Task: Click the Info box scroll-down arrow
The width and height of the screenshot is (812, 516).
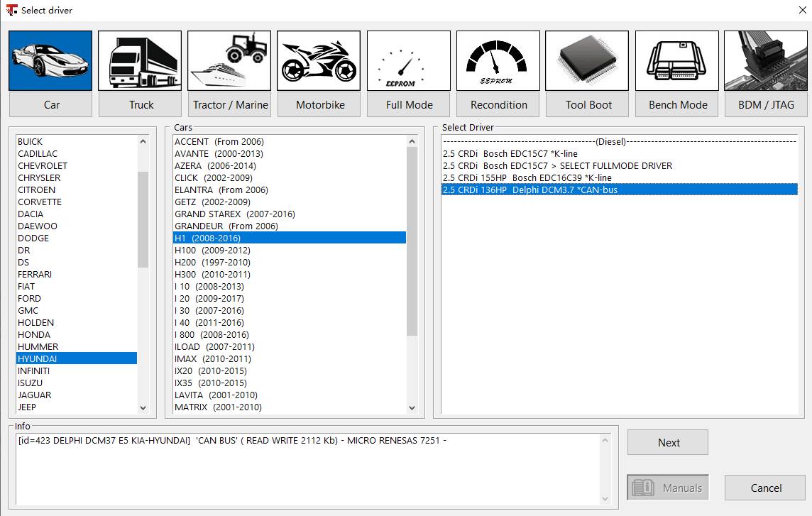Action: pos(605,499)
